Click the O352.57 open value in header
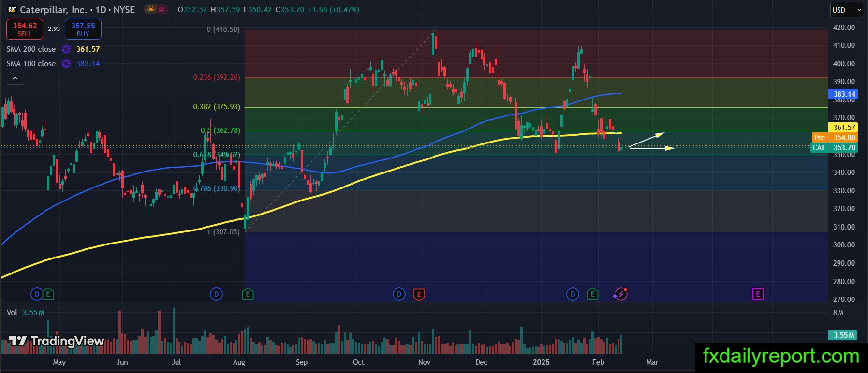 coord(192,9)
